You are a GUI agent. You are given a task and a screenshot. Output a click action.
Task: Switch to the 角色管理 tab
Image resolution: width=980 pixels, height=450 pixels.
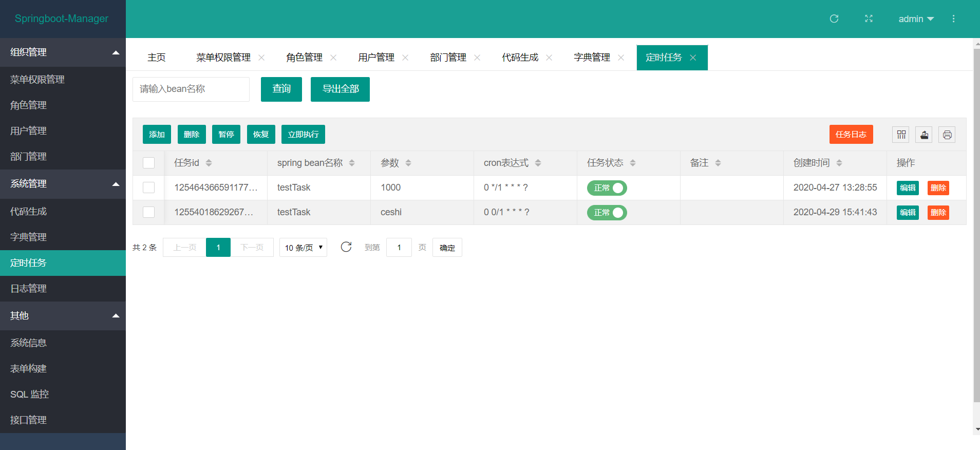[305, 58]
